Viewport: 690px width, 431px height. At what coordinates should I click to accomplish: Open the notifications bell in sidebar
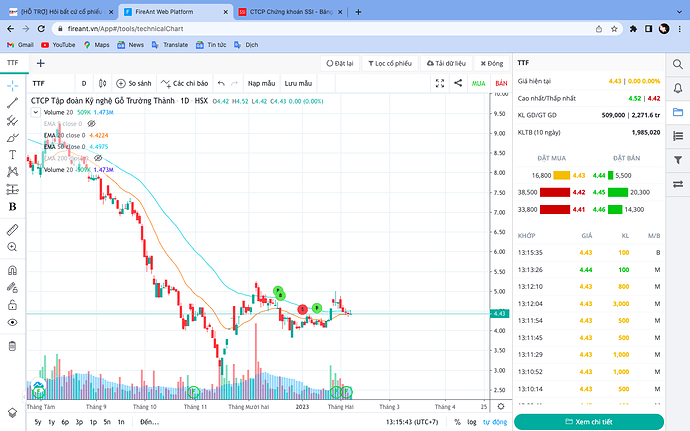click(x=678, y=88)
